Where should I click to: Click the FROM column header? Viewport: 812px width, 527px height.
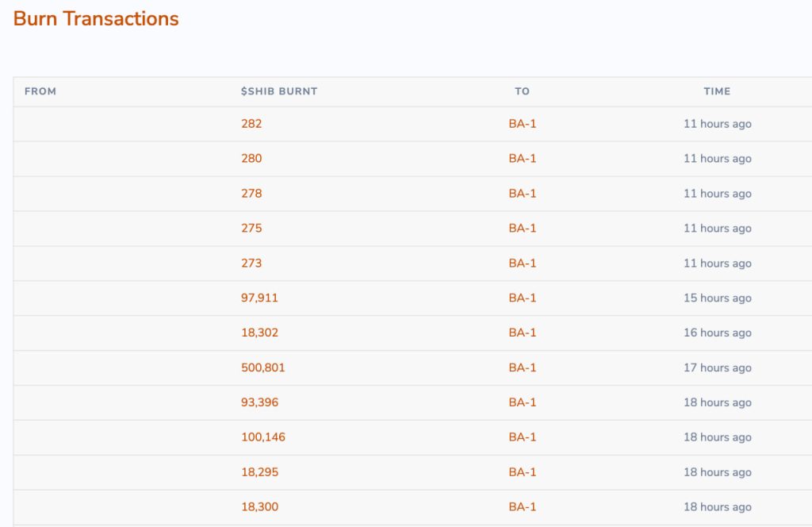40,91
